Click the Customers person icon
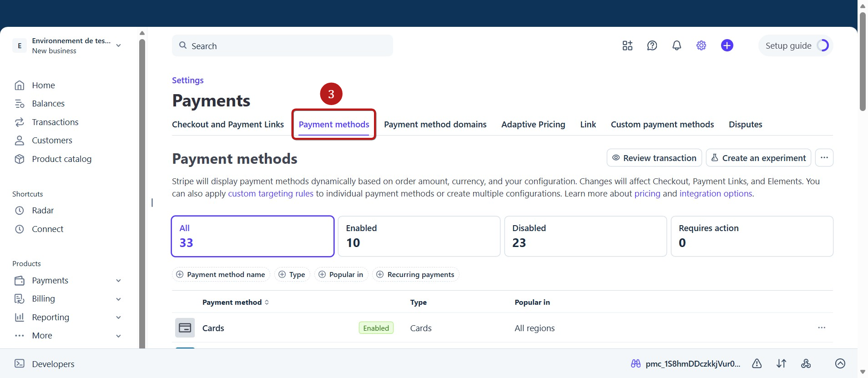The width and height of the screenshot is (868, 378). (x=20, y=141)
